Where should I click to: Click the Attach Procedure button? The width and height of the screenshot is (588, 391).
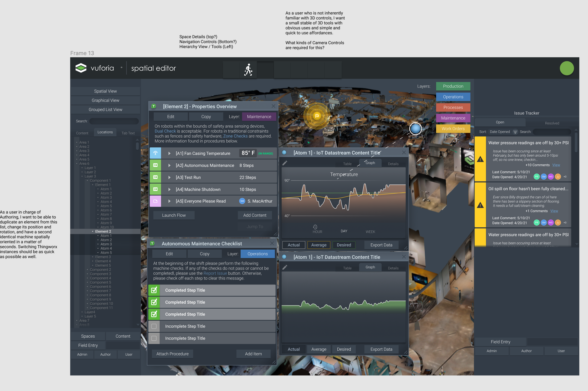coord(172,354)
